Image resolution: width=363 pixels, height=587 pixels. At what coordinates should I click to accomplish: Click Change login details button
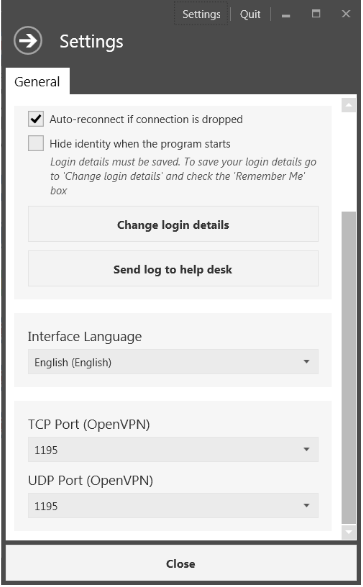point(173,224)
